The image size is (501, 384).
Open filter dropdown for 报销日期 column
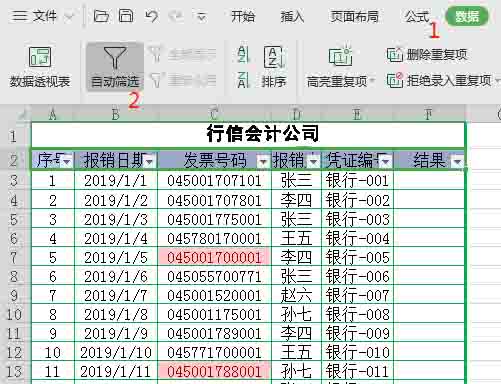[x=150, y=162]
